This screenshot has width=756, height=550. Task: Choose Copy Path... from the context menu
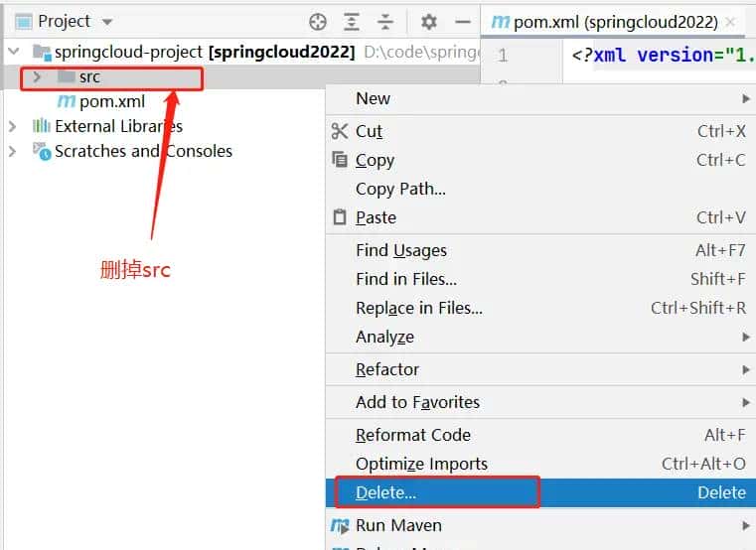point(400,189)
